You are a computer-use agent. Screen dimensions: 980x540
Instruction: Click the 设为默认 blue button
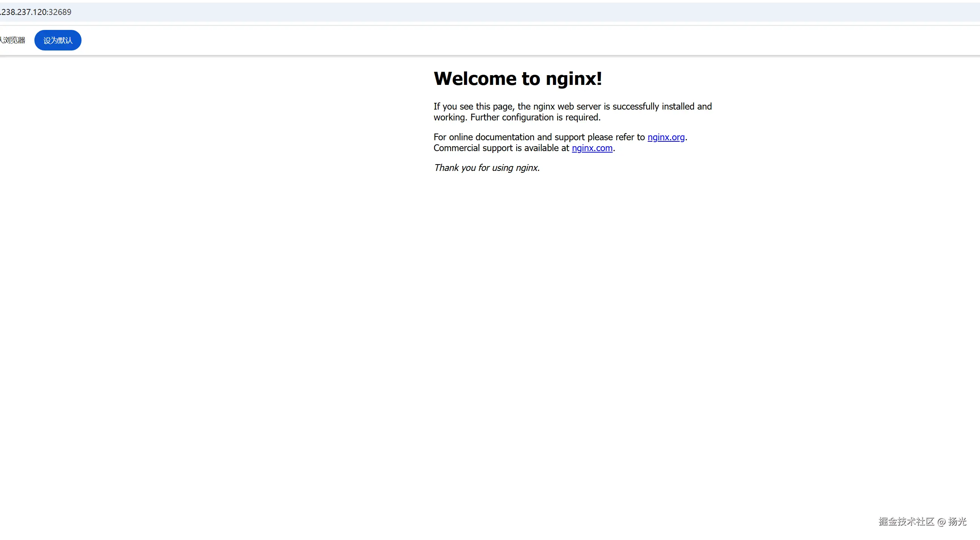58,40
